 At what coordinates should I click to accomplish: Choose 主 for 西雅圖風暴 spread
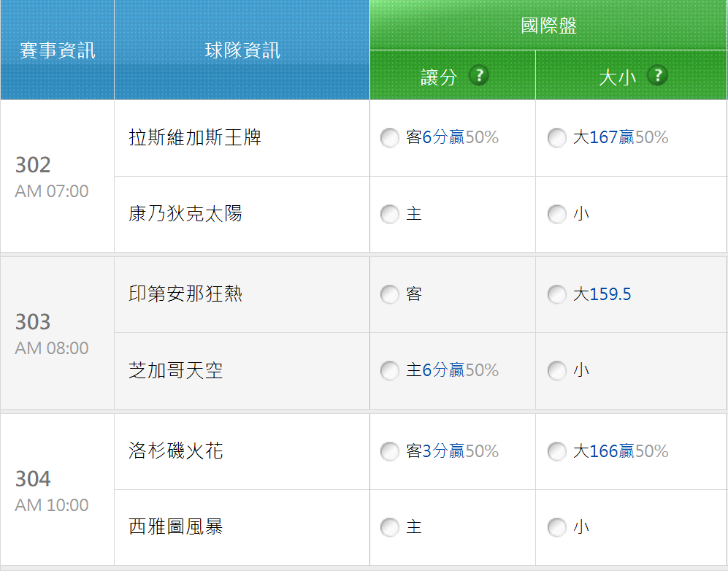pyautogui.click(x=390, y=527)
